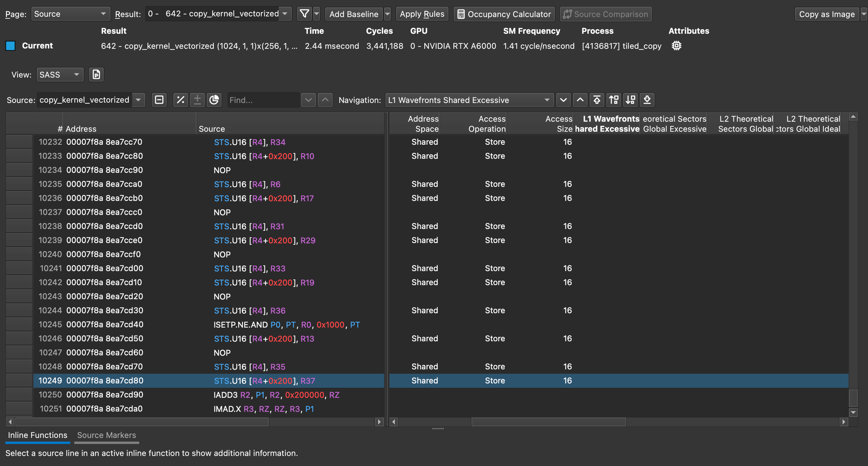This screenshot has height=466, width=868.
Task: Click inside the Find field
Action: [x=263, y=100]
